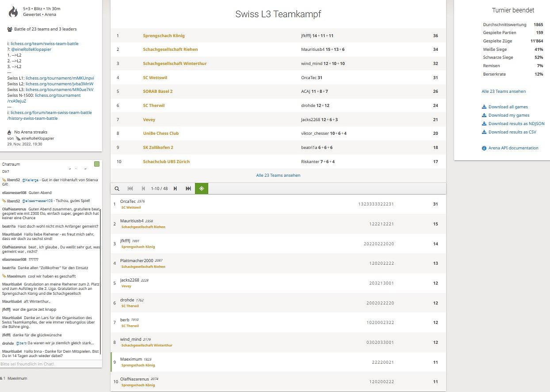This screenshot has height=392, width=550.
Task: Toggle the Chatraum chat checkbox
Action: [97, 164]
